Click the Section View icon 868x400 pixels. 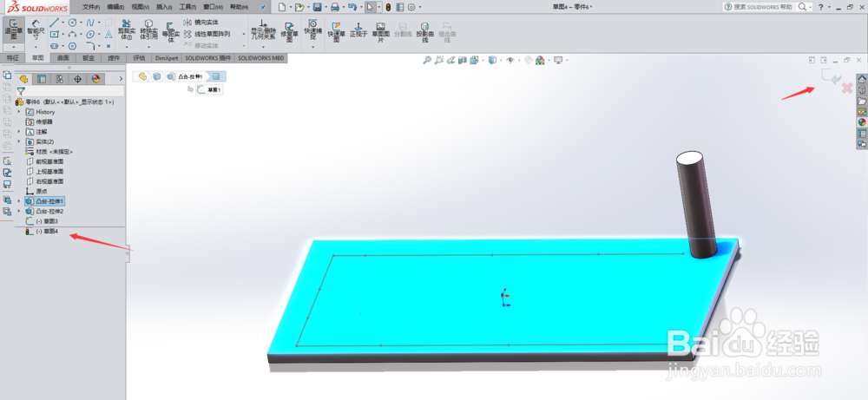[463, 61]
